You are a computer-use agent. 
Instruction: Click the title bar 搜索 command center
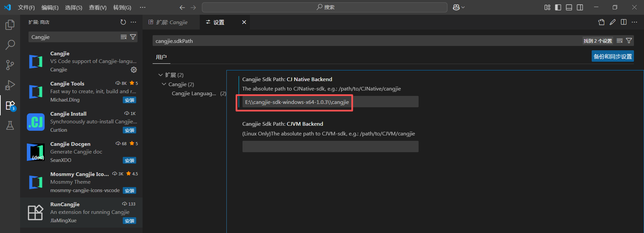pos(325,7)
